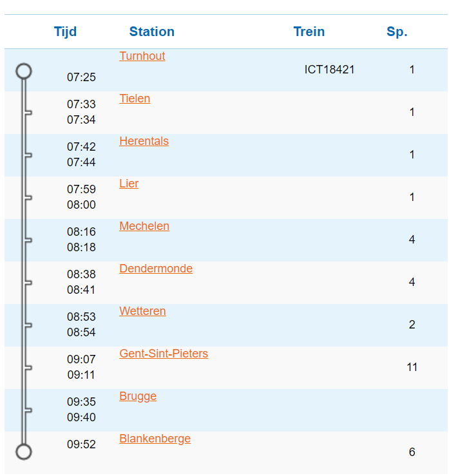449x476 pixels.
Task: Open the Turnhout station link
Action: [x=142, y=56]
